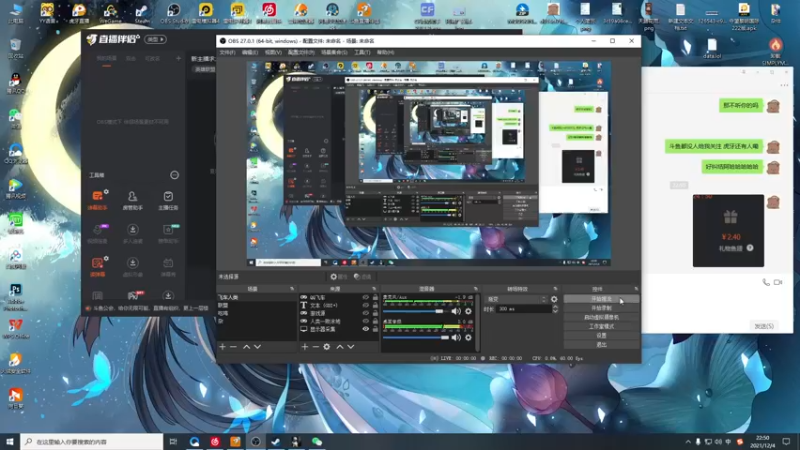Remove selected source with minus icon
The width and height of the screenshot is (800, 450).
click(315, 347)
